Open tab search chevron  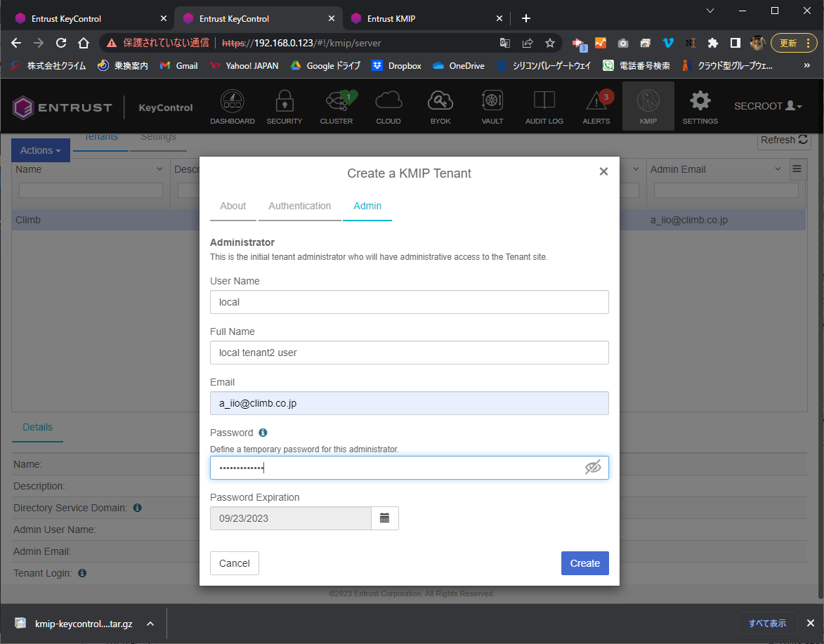coord(710,11)
